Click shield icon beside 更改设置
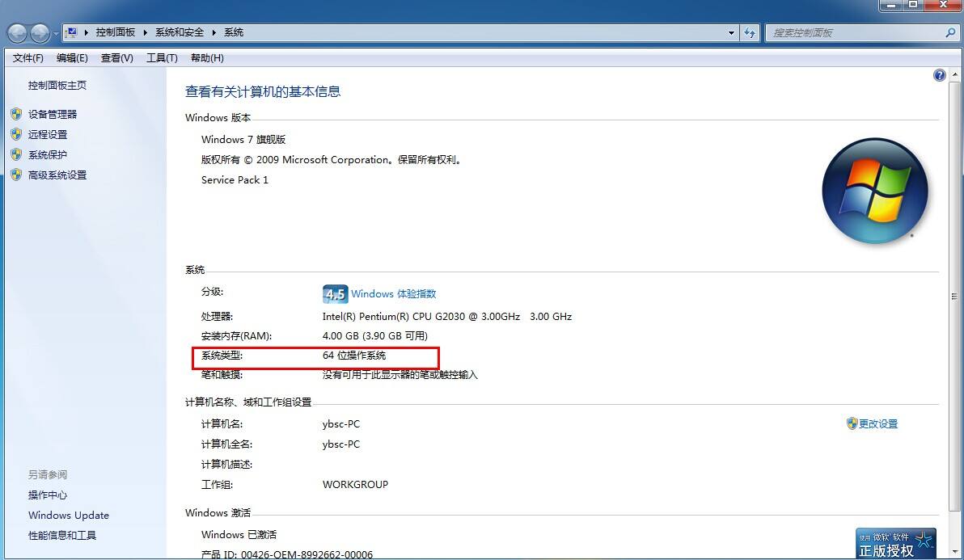This screenshot has width=964, height=560. pyautogui.click(x=852, y=423)
